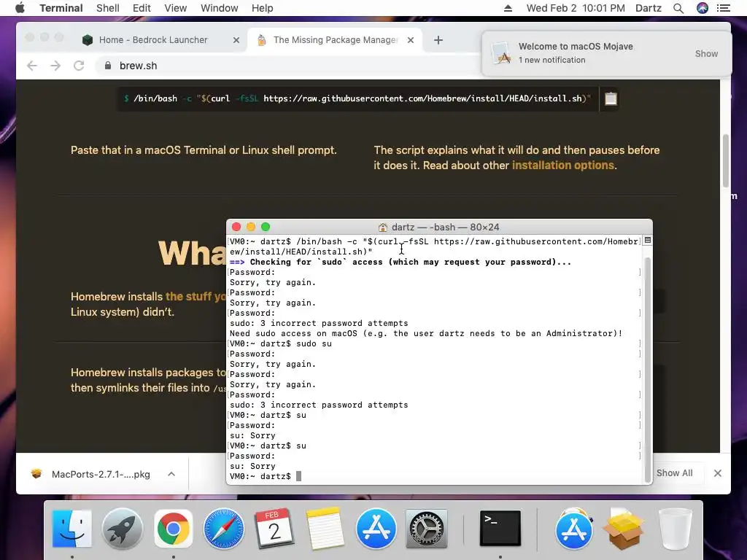This screenshot has height=560, width=747.
Task: Open the Shell menu
Action: (x=108, y=8)
